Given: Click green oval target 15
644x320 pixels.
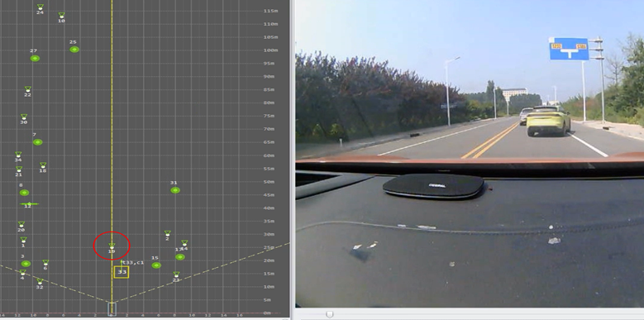Looking at the screenshot, I should pyautogui.click(x=156, y=265).
